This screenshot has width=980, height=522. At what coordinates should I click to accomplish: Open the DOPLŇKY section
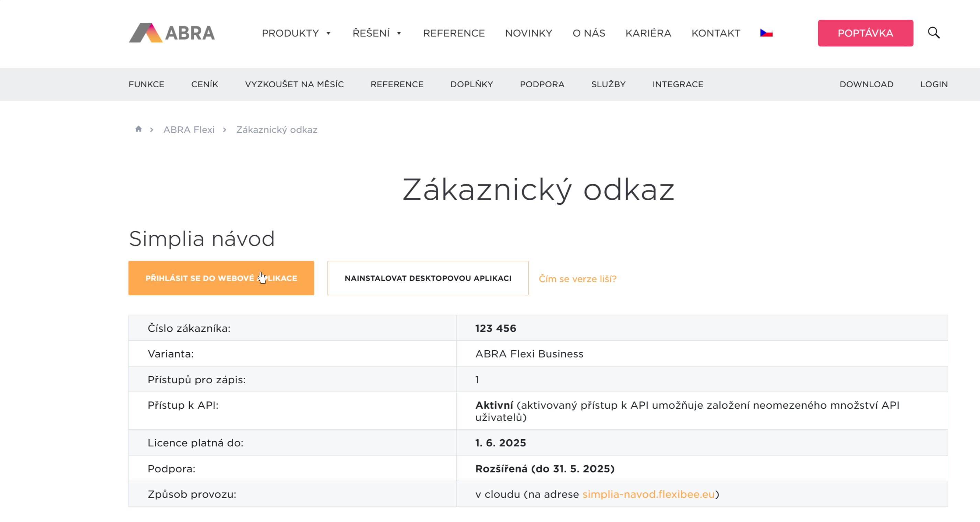(472, 84)
